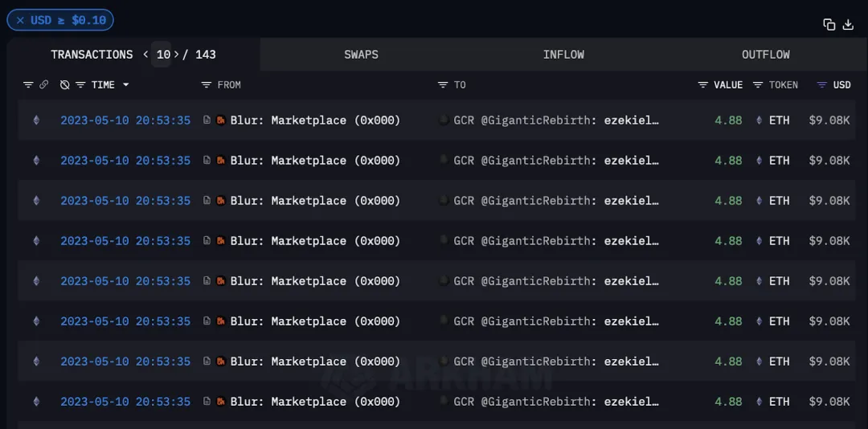Open the FROM column filter

click(x=207, y=84)
